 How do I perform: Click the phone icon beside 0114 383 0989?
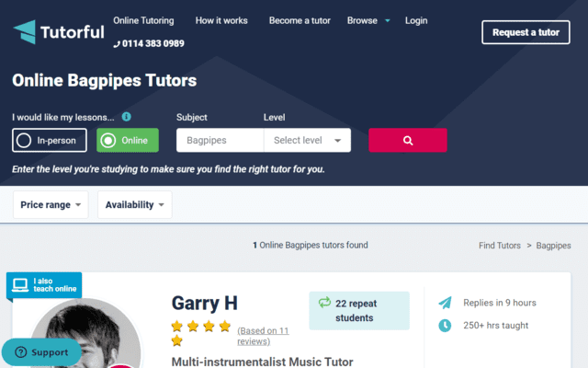click(x=117, y=44)
